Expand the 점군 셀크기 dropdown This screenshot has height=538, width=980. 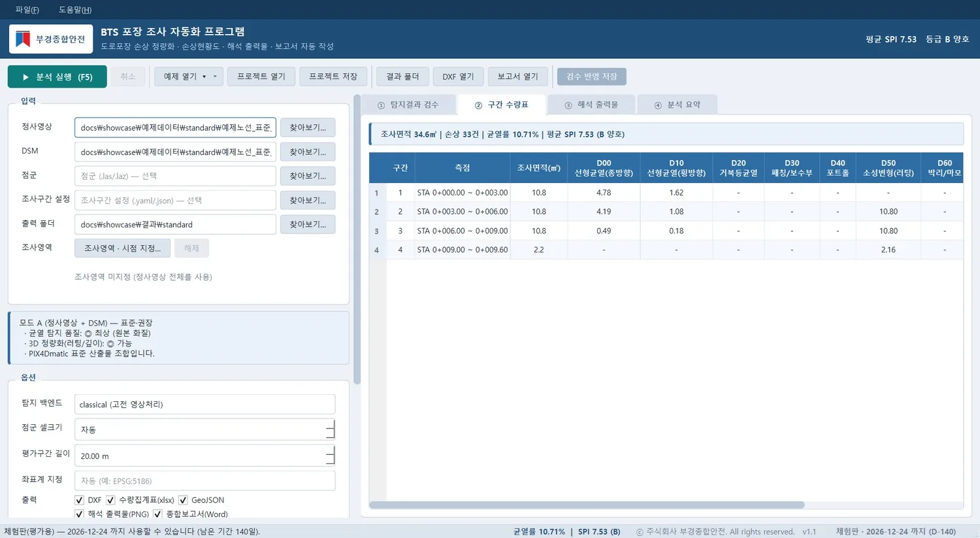click(x=330, y=429)
